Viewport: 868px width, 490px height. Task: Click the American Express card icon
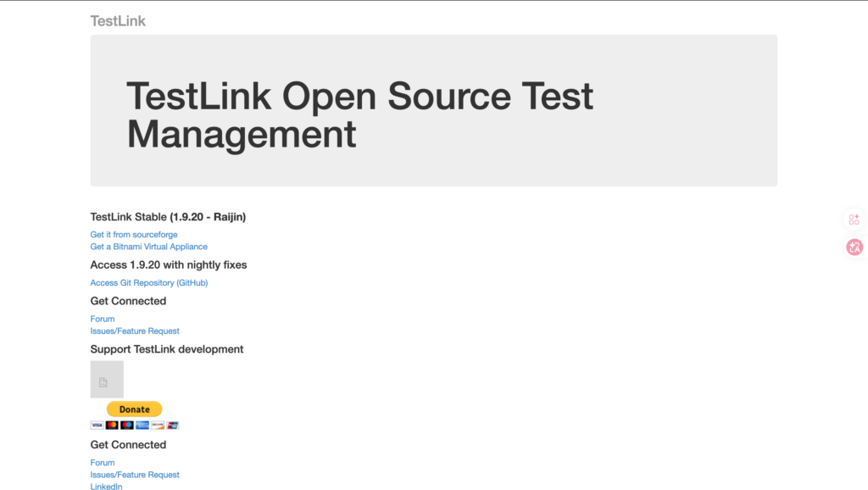pyautogui.click(x=142, y=425)
